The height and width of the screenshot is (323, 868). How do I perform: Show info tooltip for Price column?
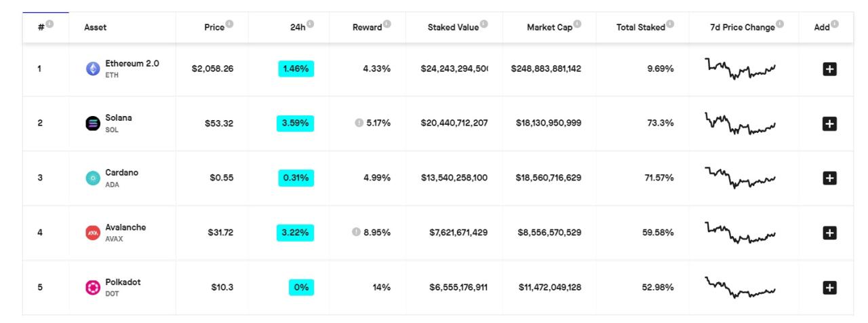(229, 24)
